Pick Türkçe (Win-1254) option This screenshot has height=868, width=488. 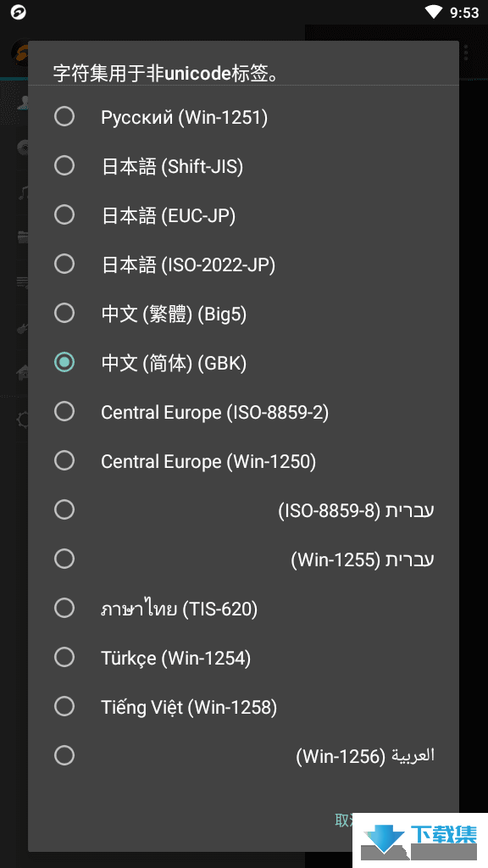(243, 658)
